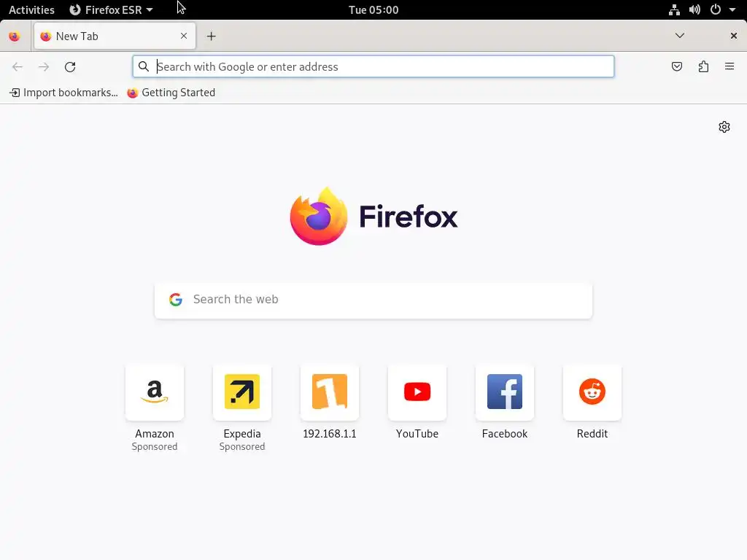Open the clock showing Tue 05:00
747x560 pixels.
click(373, 9)
